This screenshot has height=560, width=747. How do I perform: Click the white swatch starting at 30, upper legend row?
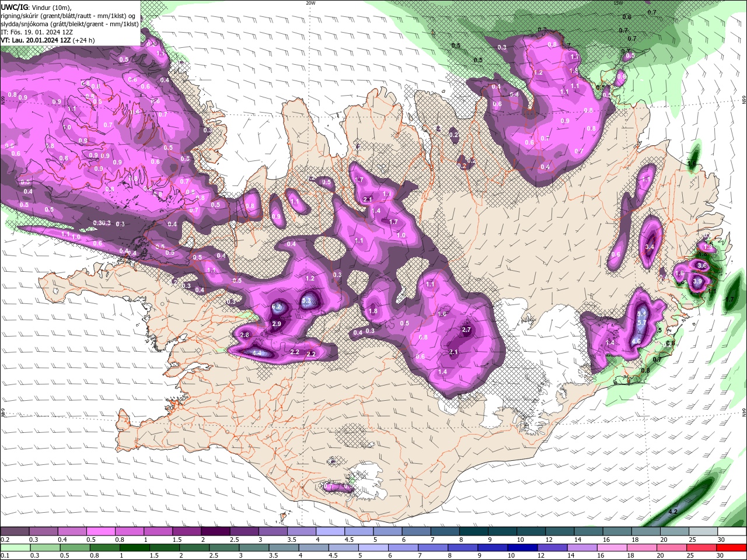coord(733,531)
